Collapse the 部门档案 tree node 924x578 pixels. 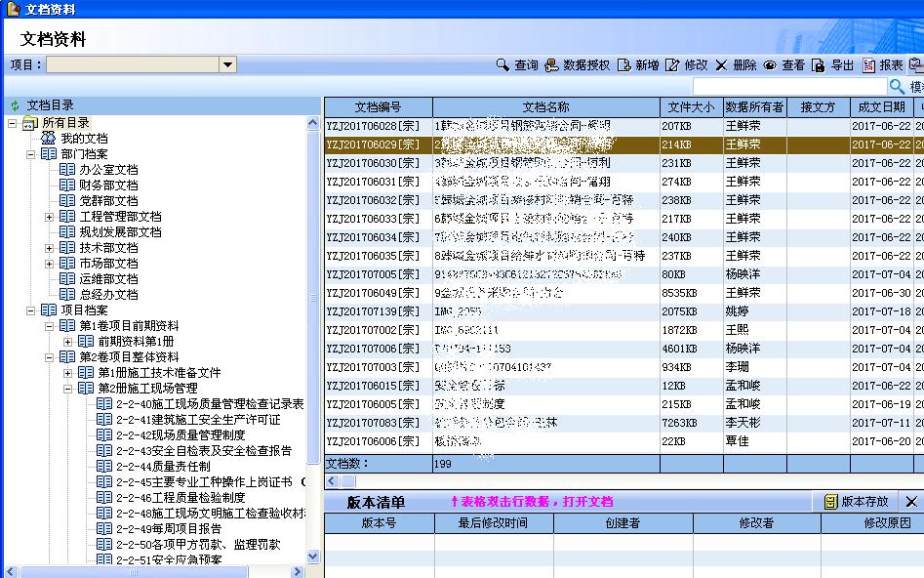pos(31,154)
